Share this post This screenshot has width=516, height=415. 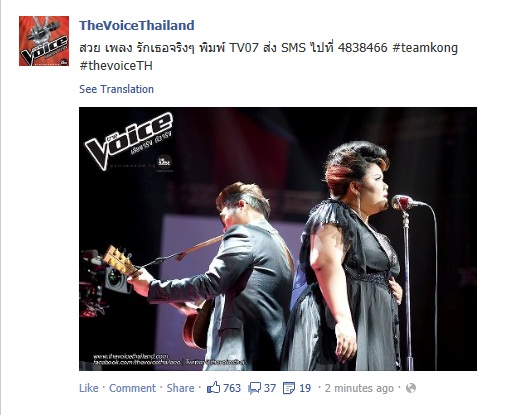coord(180,388)
